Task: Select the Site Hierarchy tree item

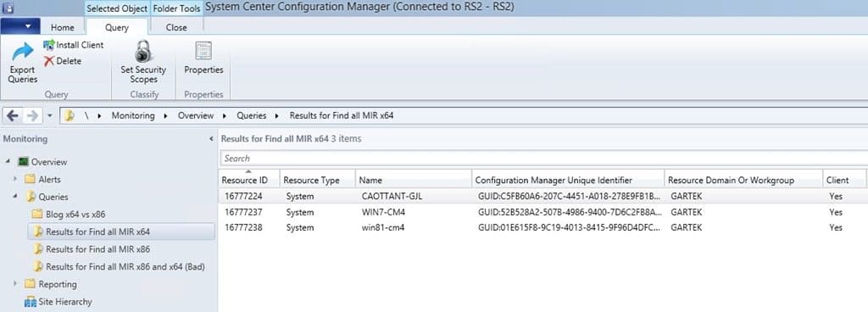Action: (x=65, y=302)
